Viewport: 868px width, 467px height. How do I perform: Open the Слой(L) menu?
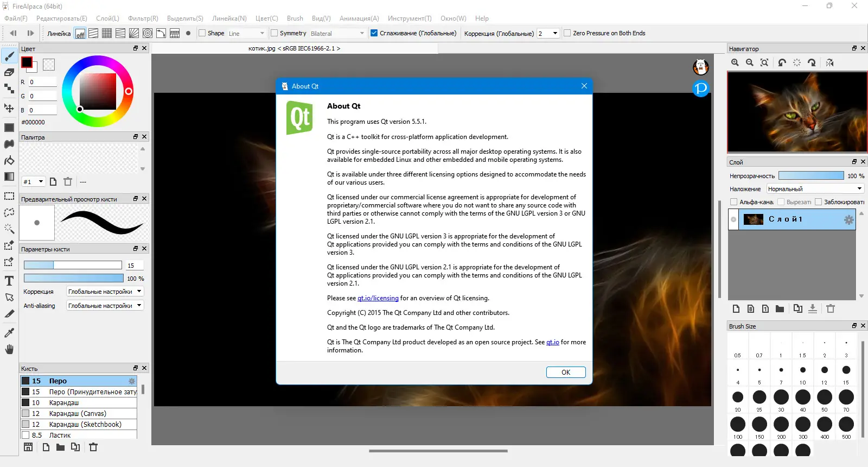(x=107, y=18)
